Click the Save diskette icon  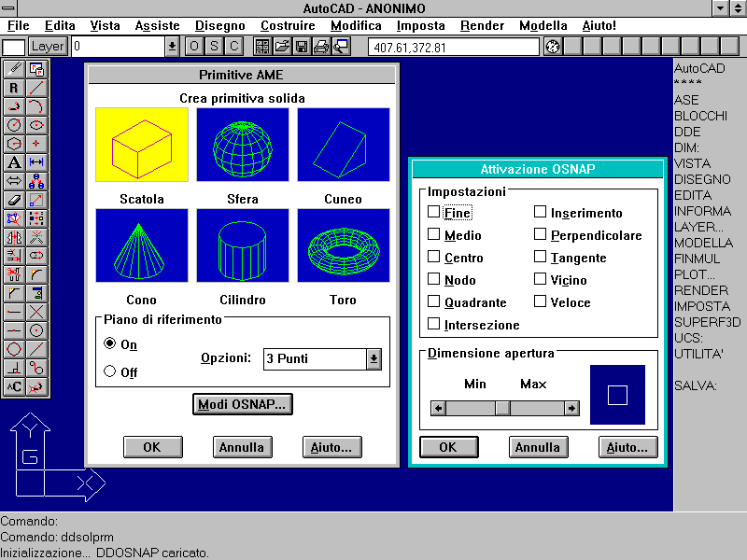(302, 46)
